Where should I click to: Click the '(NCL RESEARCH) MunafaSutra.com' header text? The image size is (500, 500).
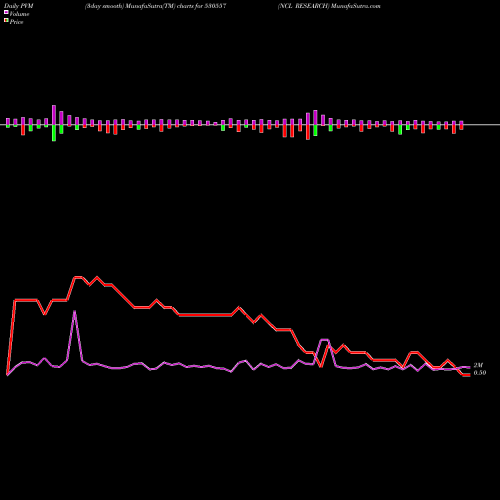(329, 6)
